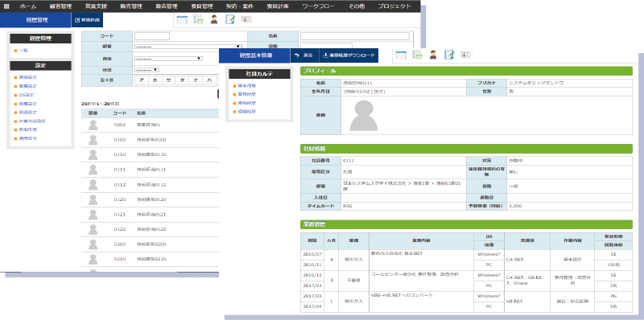The height and width of the screenshot is (320, 644).
Task: Open the calendar icon in the 経歴基本情報 window toolbar
Action: [x=401, y=55]
